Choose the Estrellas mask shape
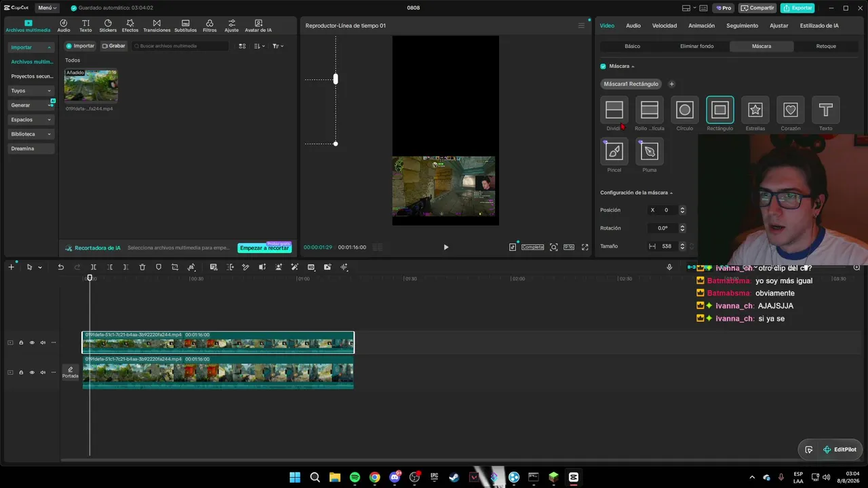The image size is (868, 488). [755, 110]
